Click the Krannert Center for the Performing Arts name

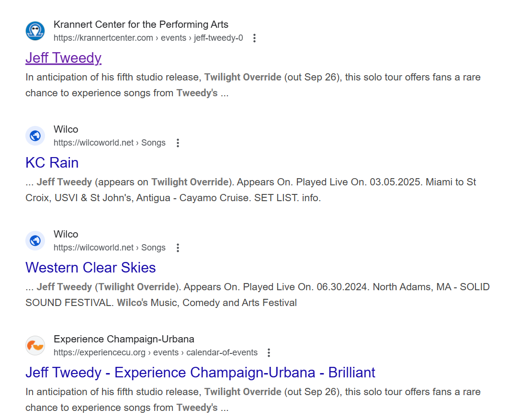pos(141,24)
